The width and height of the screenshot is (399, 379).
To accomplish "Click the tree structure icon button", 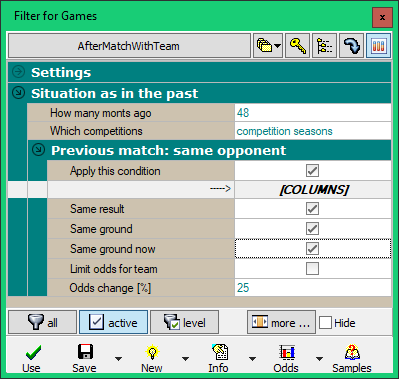I will (324, 46).
